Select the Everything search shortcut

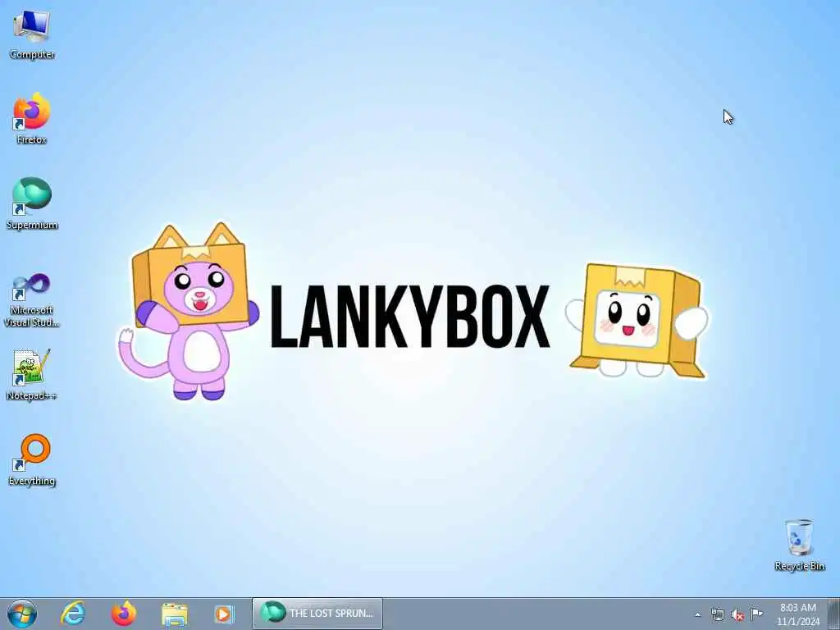[32, 459]
